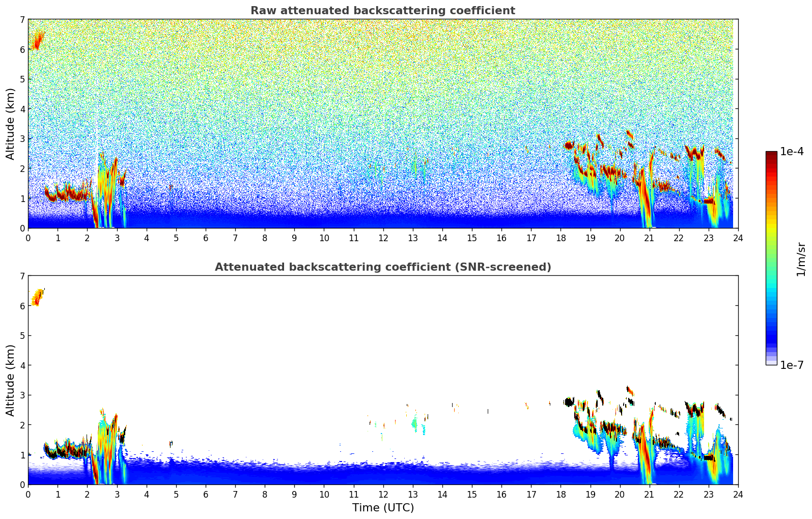Click the red plume at 21 UTC in top plot

[x=645, y=198]
